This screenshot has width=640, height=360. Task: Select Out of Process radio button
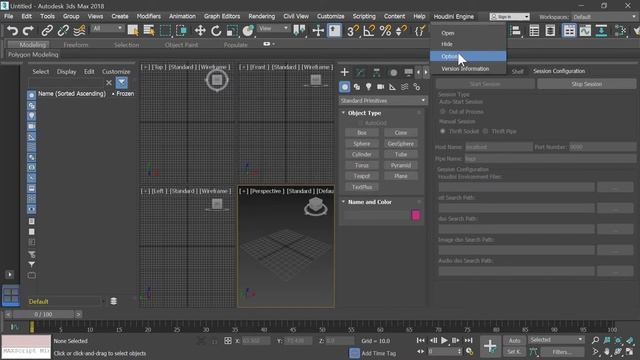coord(442,111)
